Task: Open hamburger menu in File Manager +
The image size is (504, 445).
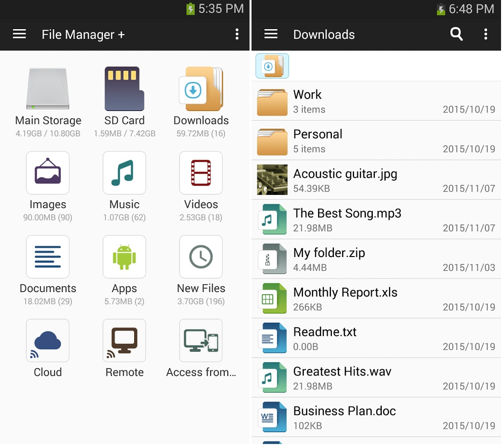Action: (19, 34)
